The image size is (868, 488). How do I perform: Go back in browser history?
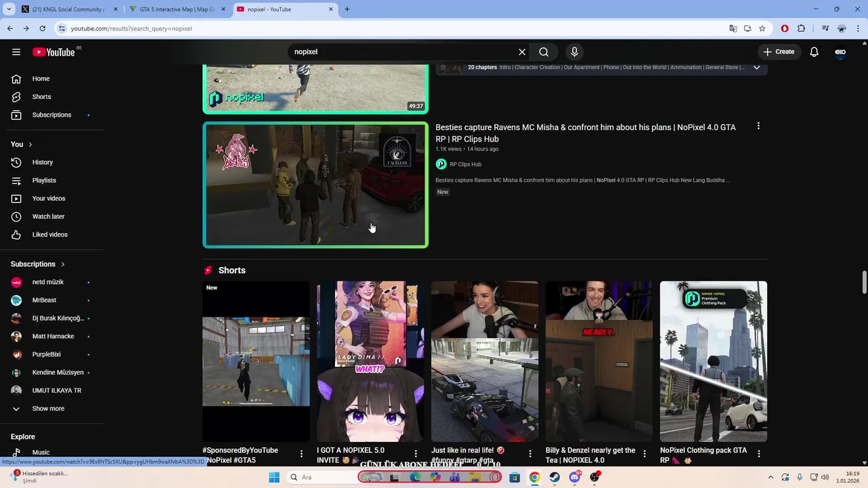point(10,28)
